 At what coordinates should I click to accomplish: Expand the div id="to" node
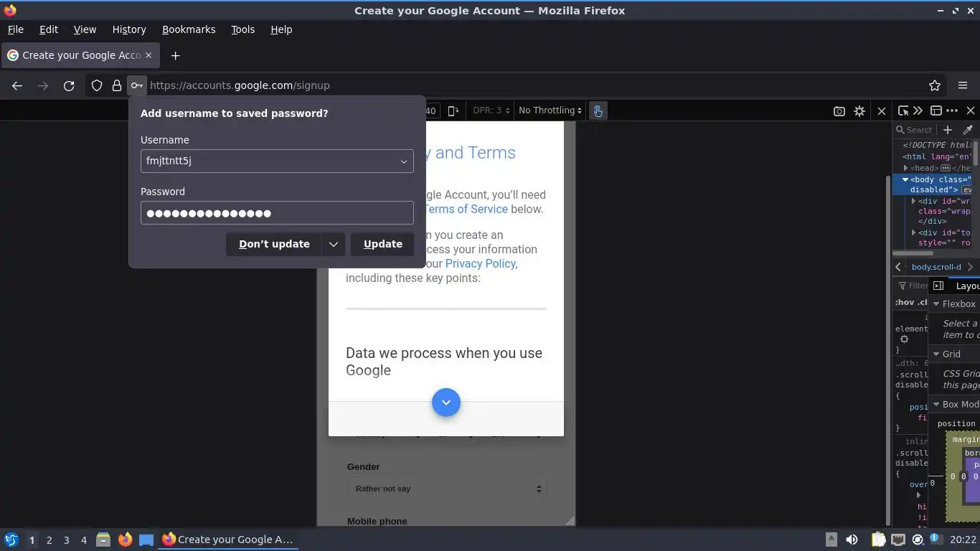(x=913, y=232)
